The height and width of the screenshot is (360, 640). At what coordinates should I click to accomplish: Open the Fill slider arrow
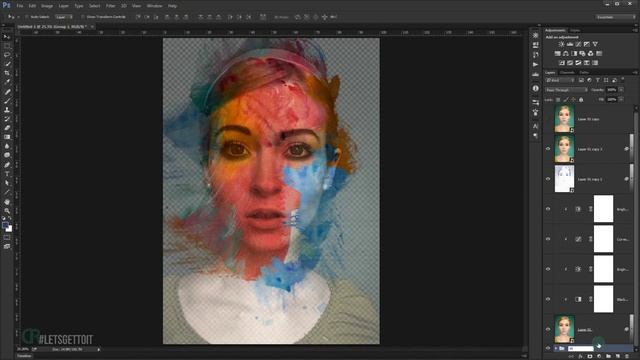click(621, 100)
